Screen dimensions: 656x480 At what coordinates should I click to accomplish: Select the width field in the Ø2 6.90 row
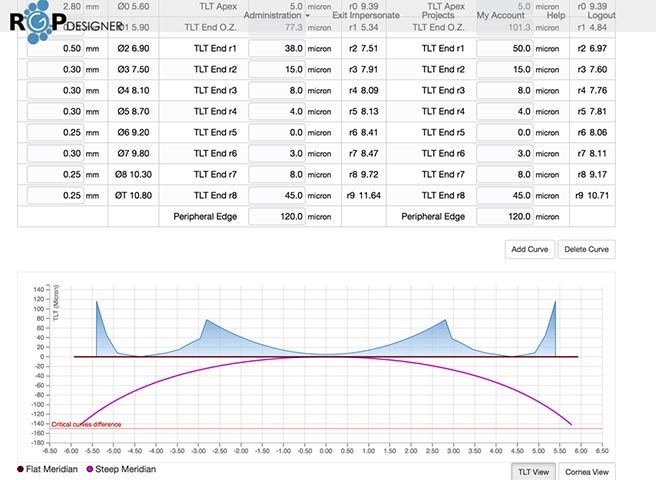54,48
